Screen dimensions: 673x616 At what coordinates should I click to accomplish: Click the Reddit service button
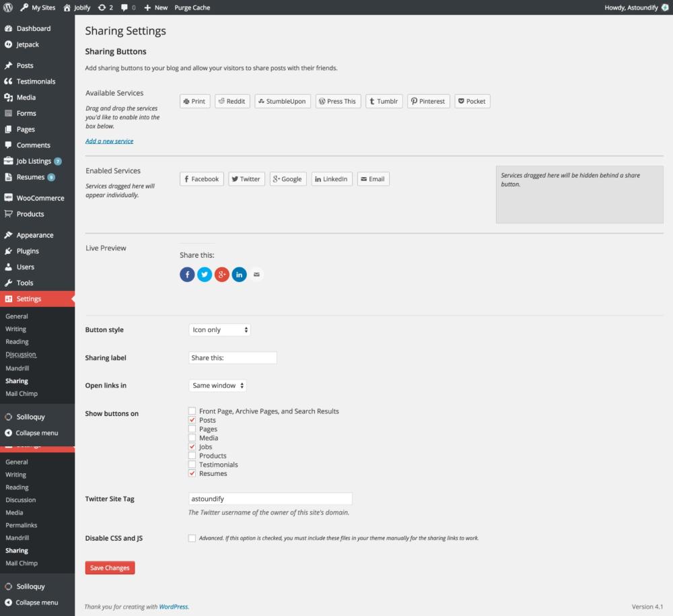tap(232, 101)
